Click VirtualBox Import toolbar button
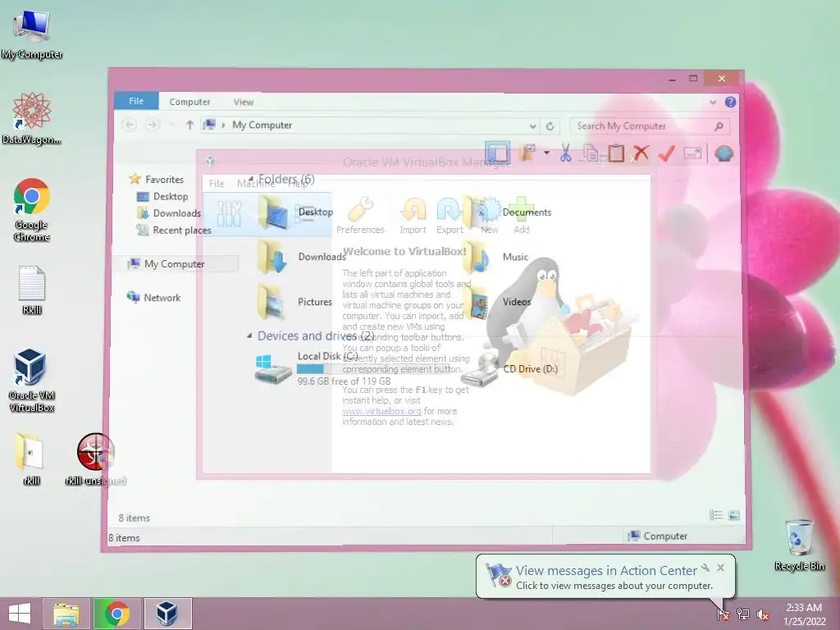This screenshot has width=840, height=630. pos(413,216)
